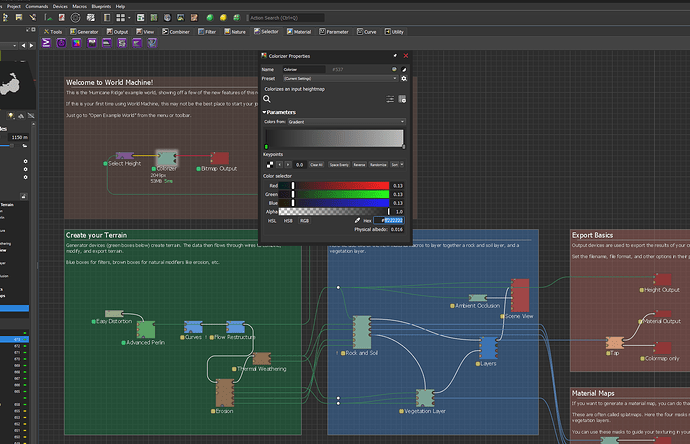Click the Red channel color slider
The width and height of the screenshot is (690, 444).
[x=339, y=186]
